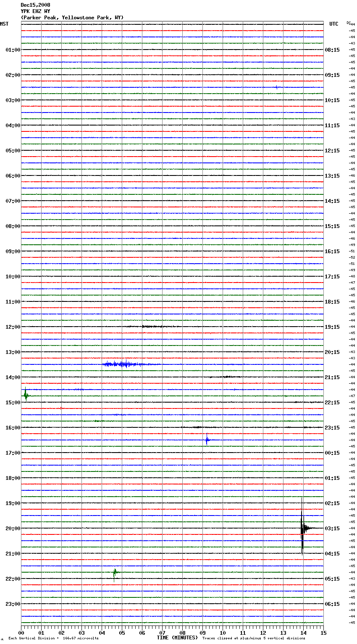
Task: Select the 23:00 MST time label
Action: (13, 604)
